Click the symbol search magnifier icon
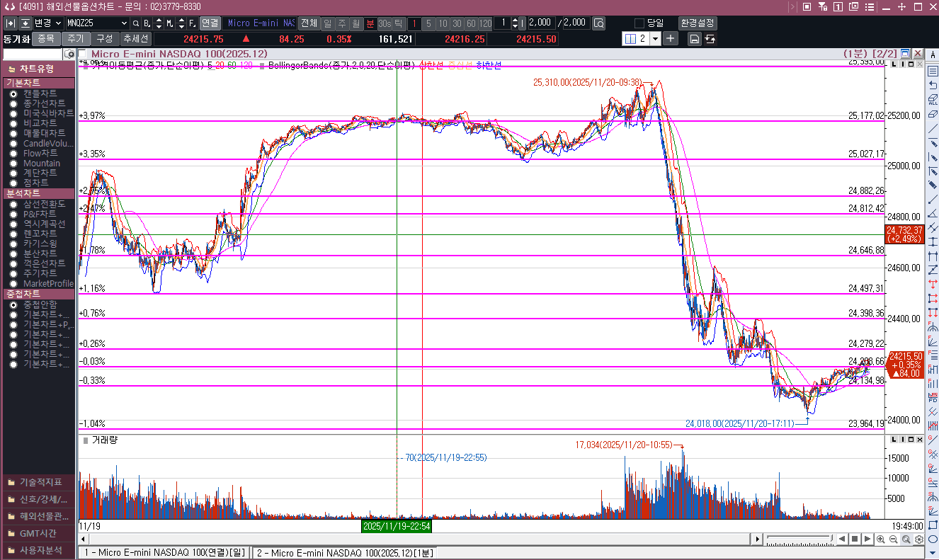Viewport: 939px width, 560px height. tap(136, 23)
